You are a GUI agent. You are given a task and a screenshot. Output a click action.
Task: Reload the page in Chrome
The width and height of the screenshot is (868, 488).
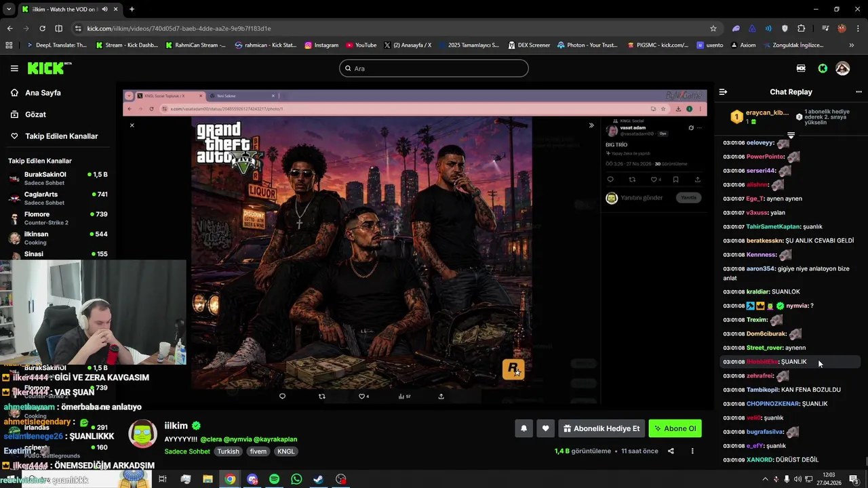42,28
